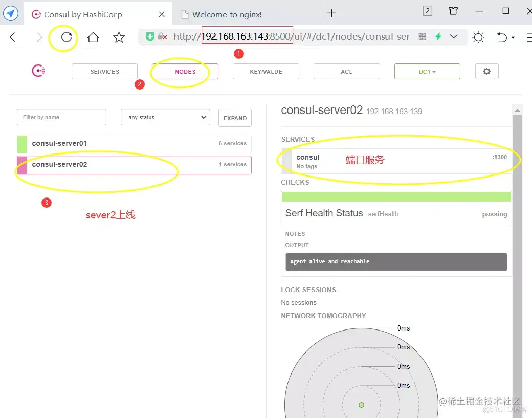Open settings with the gear icon

coord(486,71)
